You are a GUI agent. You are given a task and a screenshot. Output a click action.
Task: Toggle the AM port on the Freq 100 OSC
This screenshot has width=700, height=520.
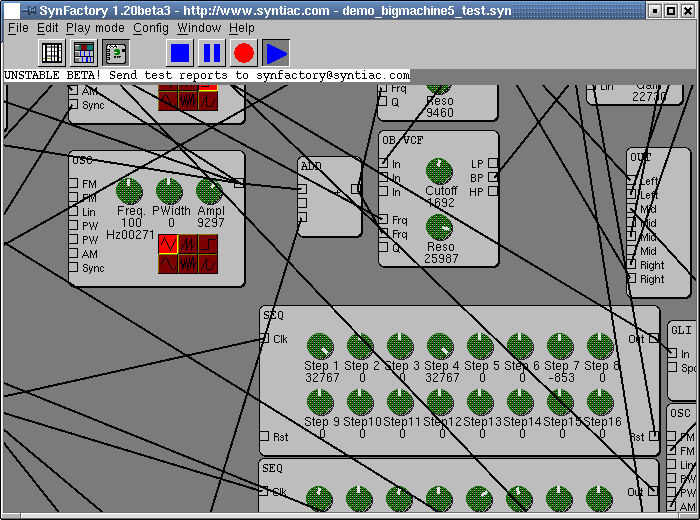tap(73, 253)
